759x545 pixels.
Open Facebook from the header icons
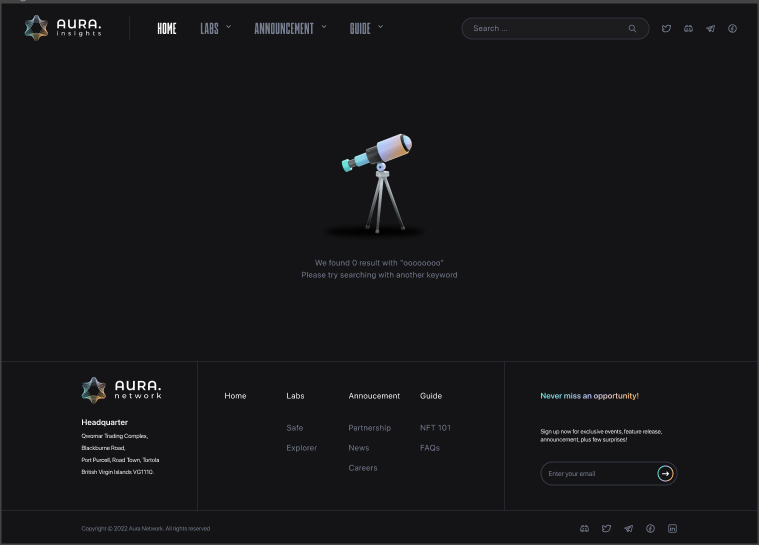[x=732, y=29]
